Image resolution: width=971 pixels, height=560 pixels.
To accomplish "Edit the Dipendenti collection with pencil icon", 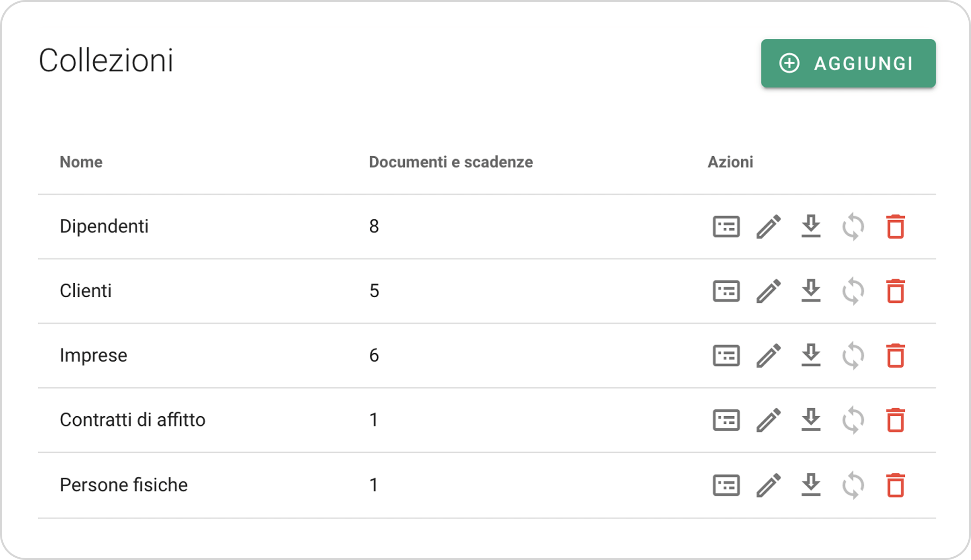I will click(768, 227).
